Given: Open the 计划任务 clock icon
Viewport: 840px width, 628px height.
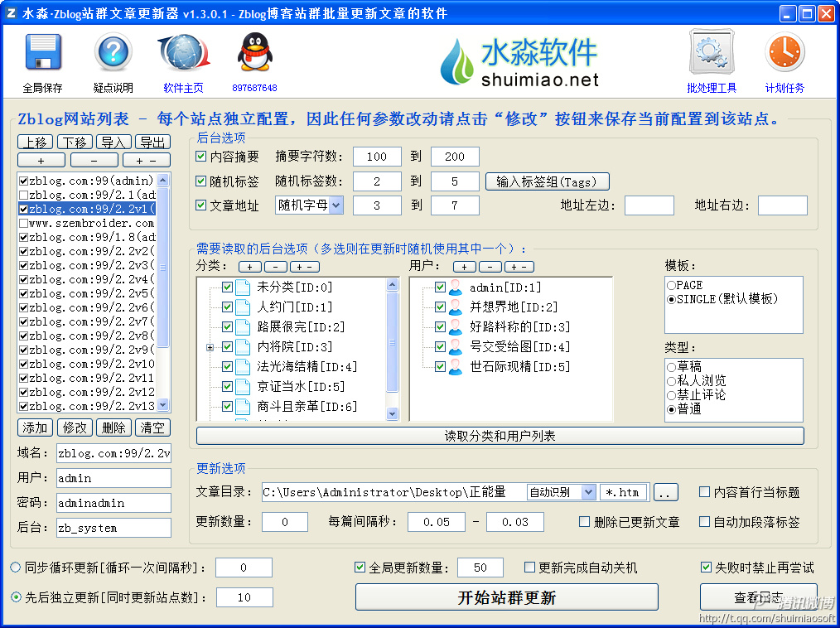Looking at the screenshot, I should pyautogui.click(x=784, y=52).
